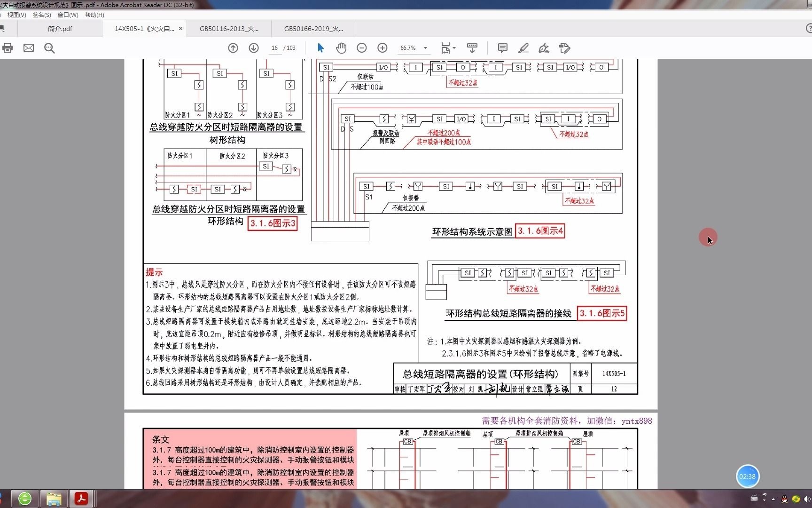Image resolution: width=812 pixels, height=508 pixels.
Task: Close the 14X505-1 document tab
Action: (180, 29)
